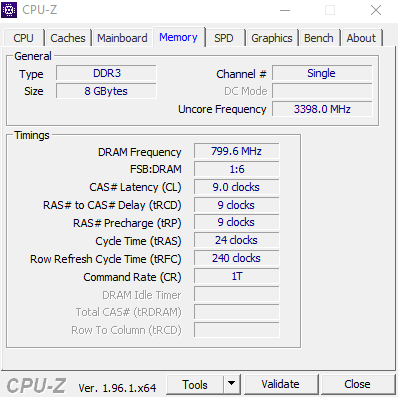
Task: Click the 1:6 FSB:DRAM ratio value
Action: pos(237,169)
